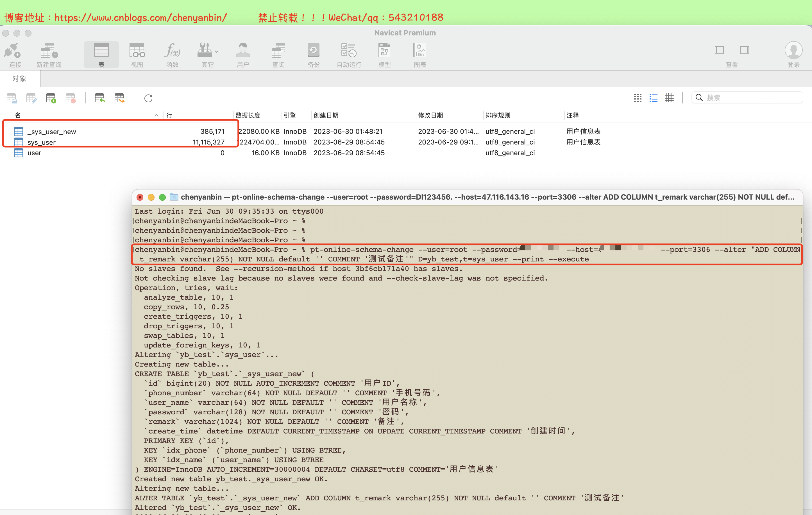Click 'Creating new table...' line in Terminal
This screenshot has width=812, height=515.
click(x=182, y=364)
